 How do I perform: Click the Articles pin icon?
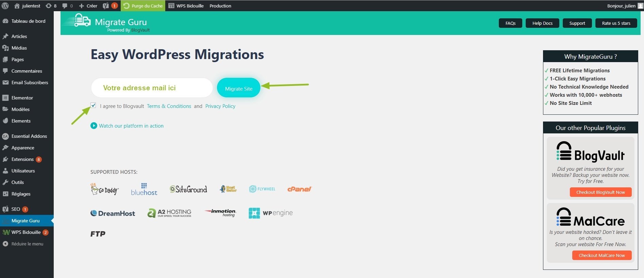point(5,36)
